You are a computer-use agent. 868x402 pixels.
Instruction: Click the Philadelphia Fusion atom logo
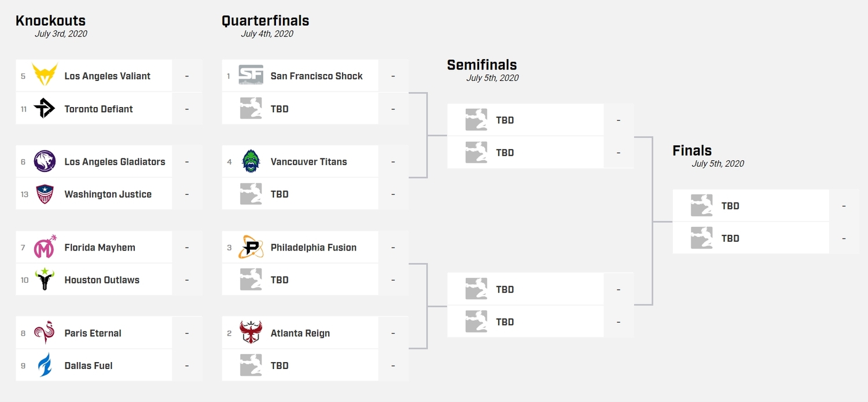point(251,248)
